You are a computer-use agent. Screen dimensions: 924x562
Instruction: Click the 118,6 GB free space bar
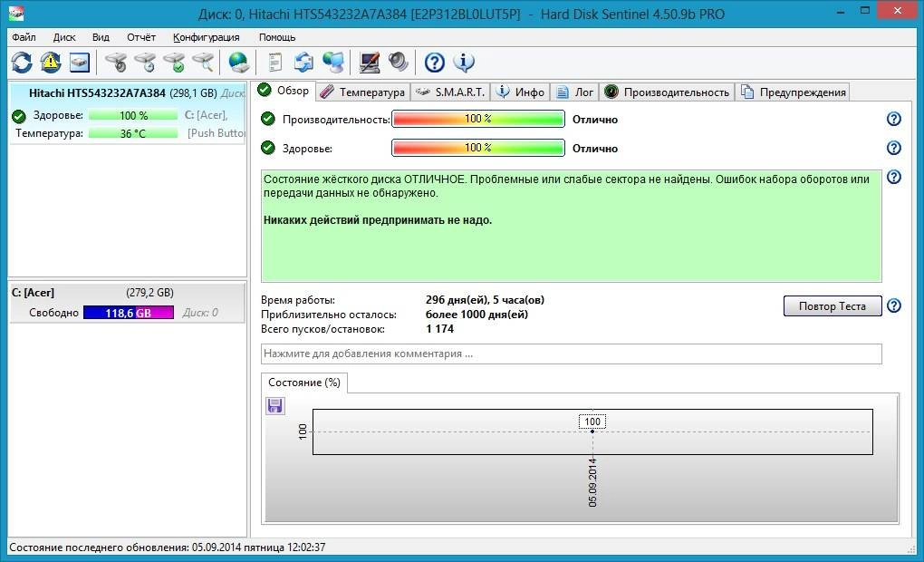(129, 313)
